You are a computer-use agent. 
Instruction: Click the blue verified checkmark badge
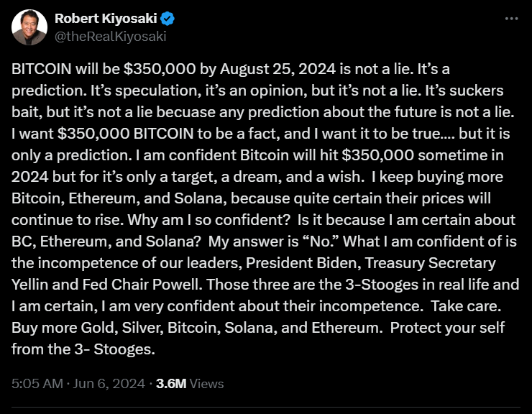click(x=170, y=18)
